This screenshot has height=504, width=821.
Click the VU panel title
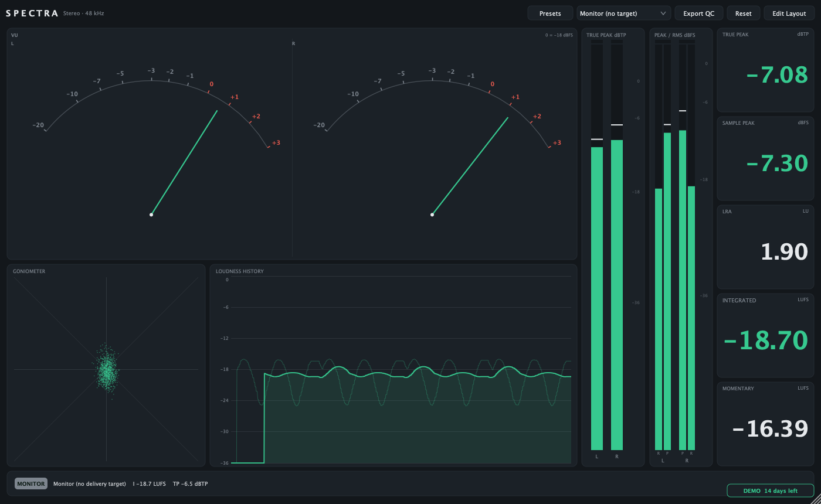point(15,35)
